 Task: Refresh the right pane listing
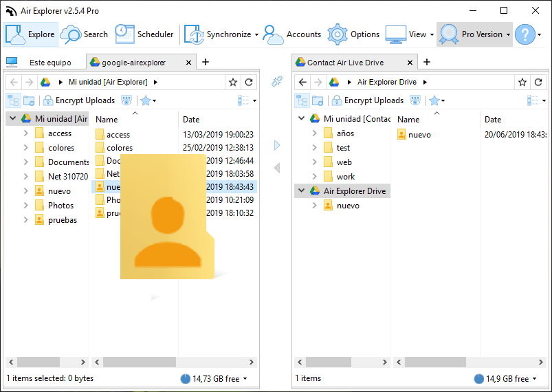pos(538,82)
